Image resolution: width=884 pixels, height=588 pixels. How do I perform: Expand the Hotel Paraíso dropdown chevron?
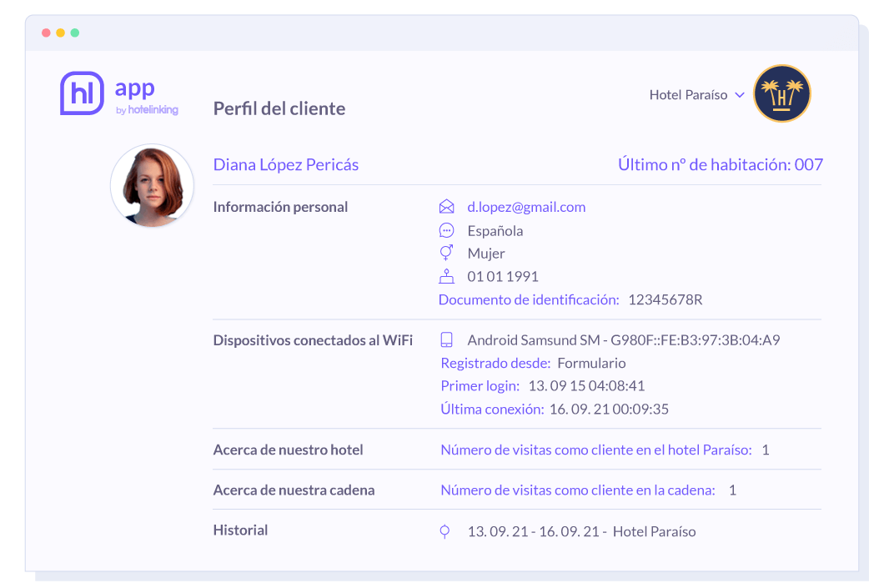coord(740,95)
